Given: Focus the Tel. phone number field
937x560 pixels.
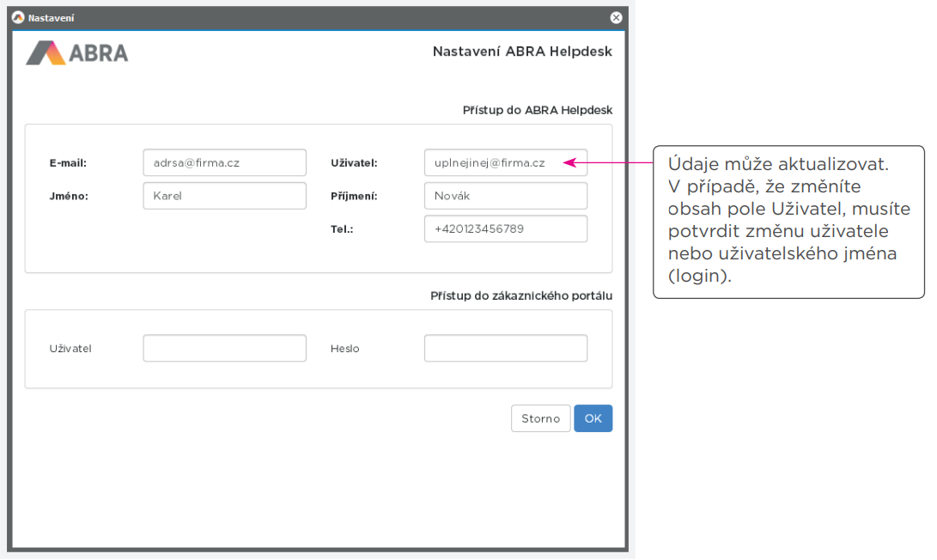Looking at the screenshot, I should [505, 228].
